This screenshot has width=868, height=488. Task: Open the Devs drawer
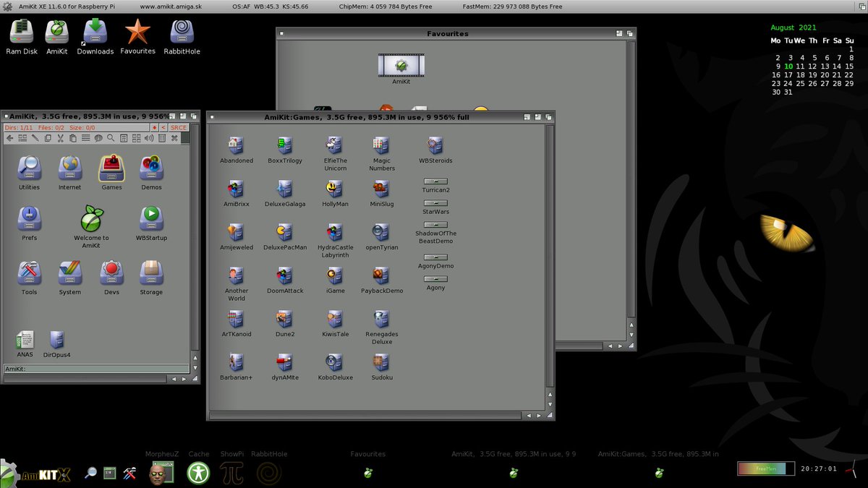111,278
